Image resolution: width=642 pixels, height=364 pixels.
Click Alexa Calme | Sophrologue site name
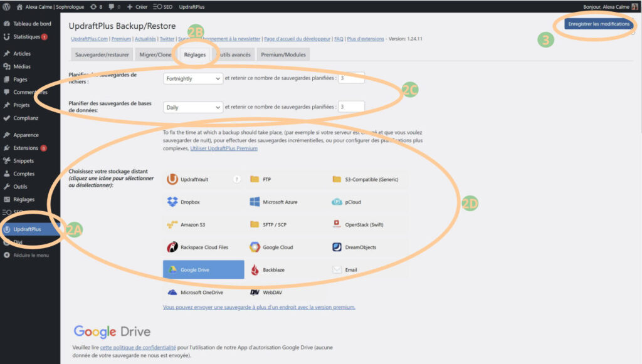click(50, 6)
